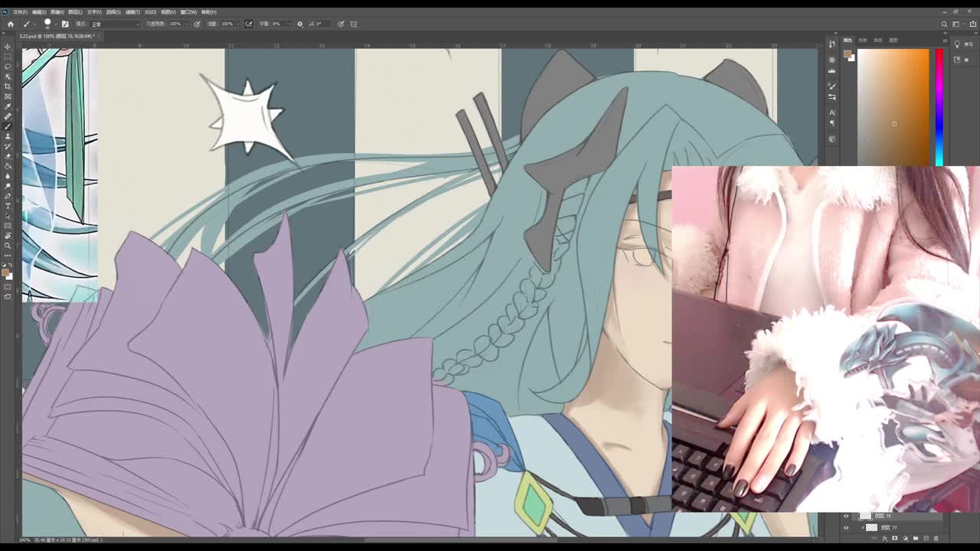This screenshot has width=980, height=551.
Task: Open smoothing options gear
Action: click(299, 24)
